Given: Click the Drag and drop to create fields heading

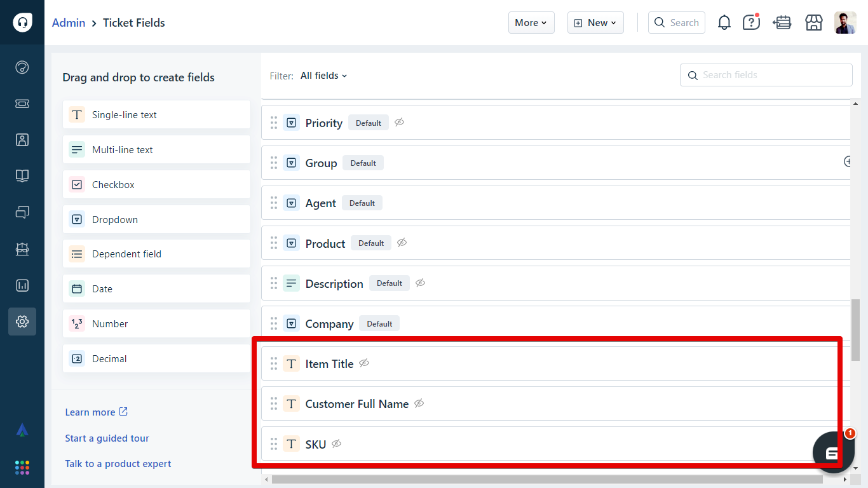Looking at the screenshot, I should coord(139,78).
